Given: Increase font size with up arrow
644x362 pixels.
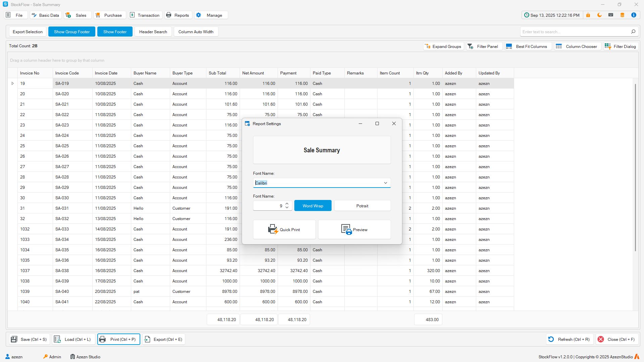Looking at the screenshot, I should tap(287, 204).
